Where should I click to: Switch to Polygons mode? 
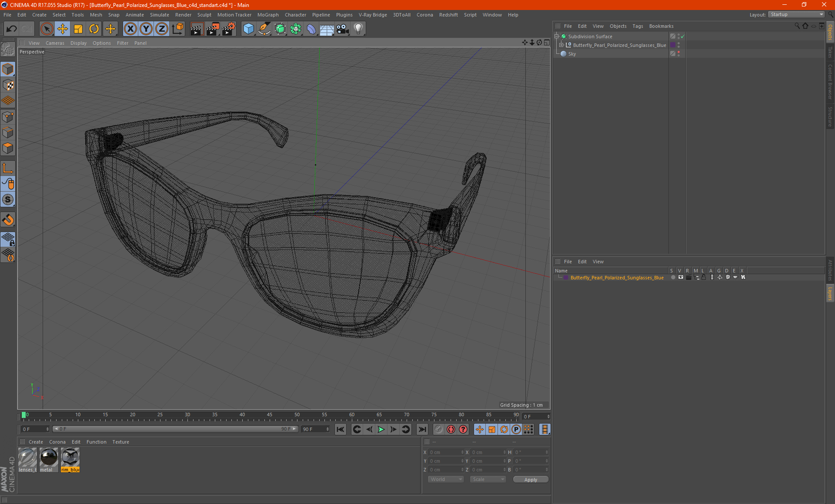click(8, 148)
